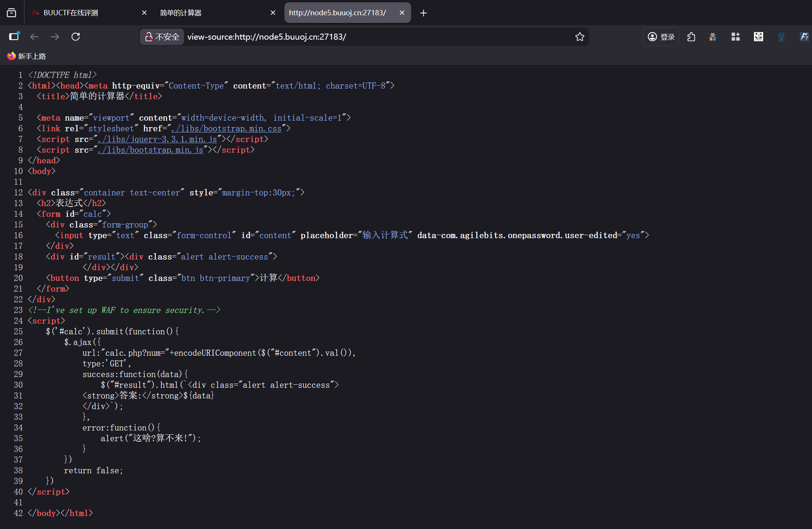Screen dimensions: 812x529
Task: Click the forward navigation arrow
Action: coord(55,37)
